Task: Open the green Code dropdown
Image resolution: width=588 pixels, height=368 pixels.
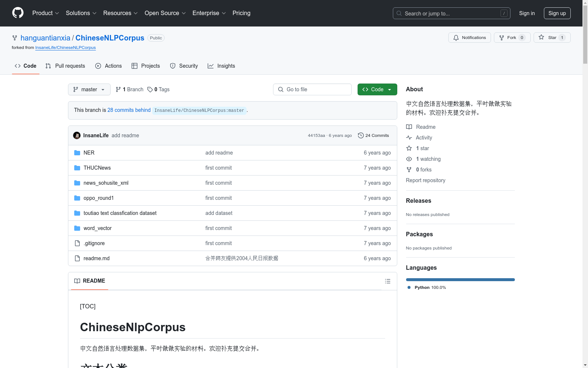Action: tap(377, 89)
